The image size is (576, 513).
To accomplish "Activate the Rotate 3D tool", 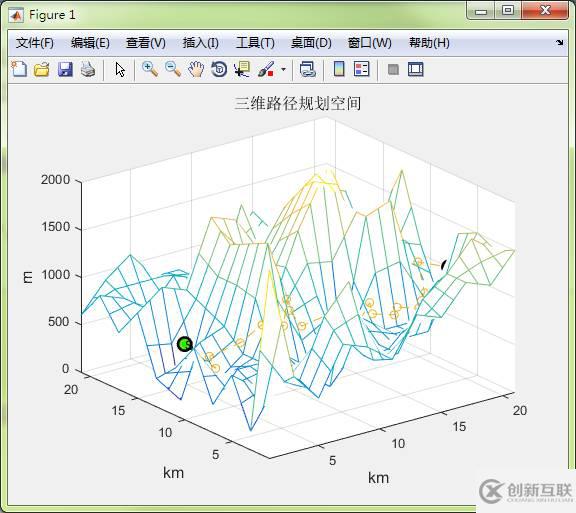I will coord(219,69).
